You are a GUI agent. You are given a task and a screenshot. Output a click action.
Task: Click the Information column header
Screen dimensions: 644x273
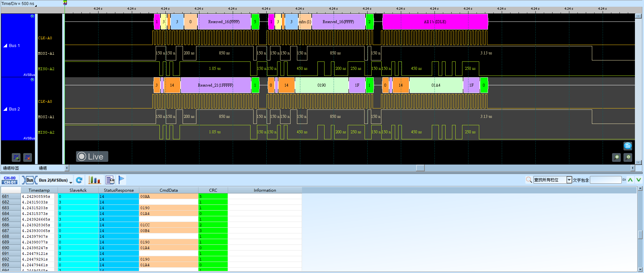click(x=265, y=190)
